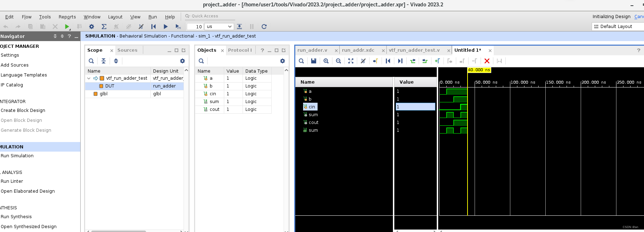
Task: Go to cursor in waveform toolbar
Action: (x=376, y=61)
